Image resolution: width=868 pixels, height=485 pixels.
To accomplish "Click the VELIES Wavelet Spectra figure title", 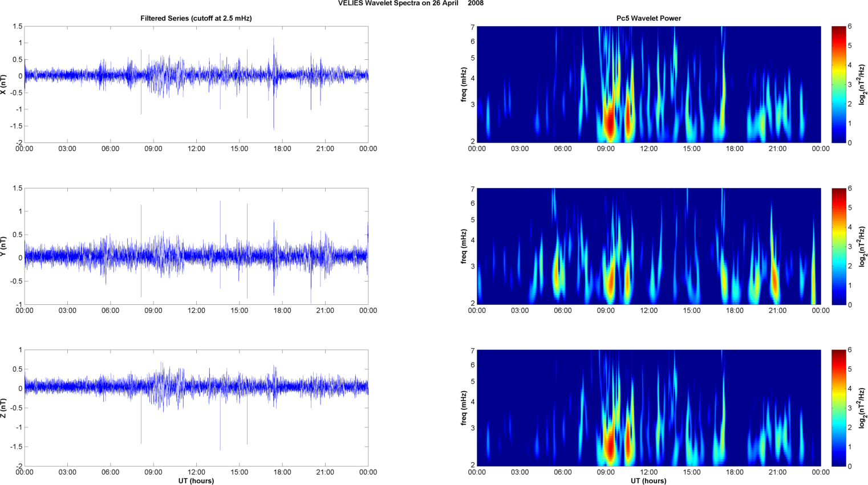I will click(411, 3).
